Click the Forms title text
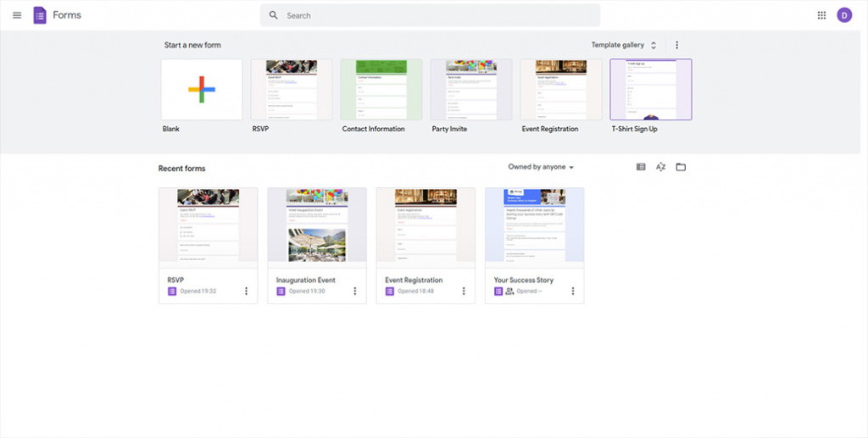The height and width of the screenshot is (438, 868). (67, 15)
